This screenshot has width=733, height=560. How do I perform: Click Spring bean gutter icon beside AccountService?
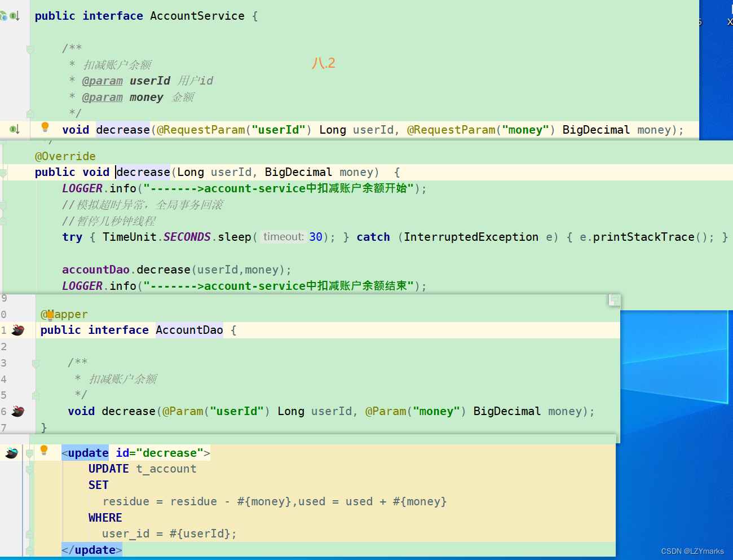(x=3, y=16)
